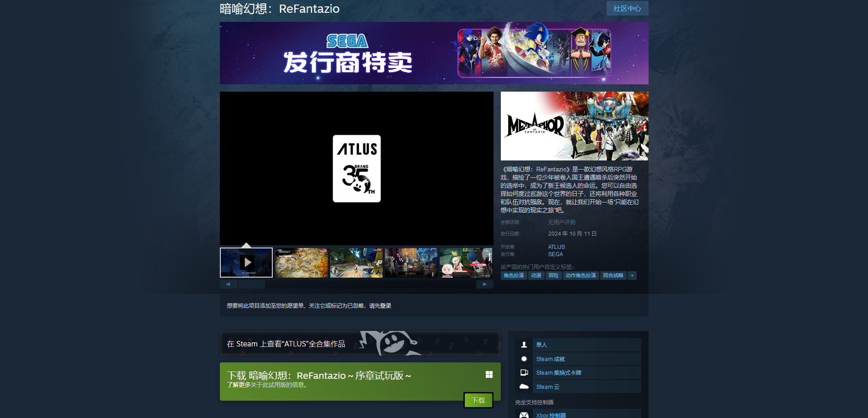Select the 回合战略 tag

pyautogui.click(x=613, y=275)
